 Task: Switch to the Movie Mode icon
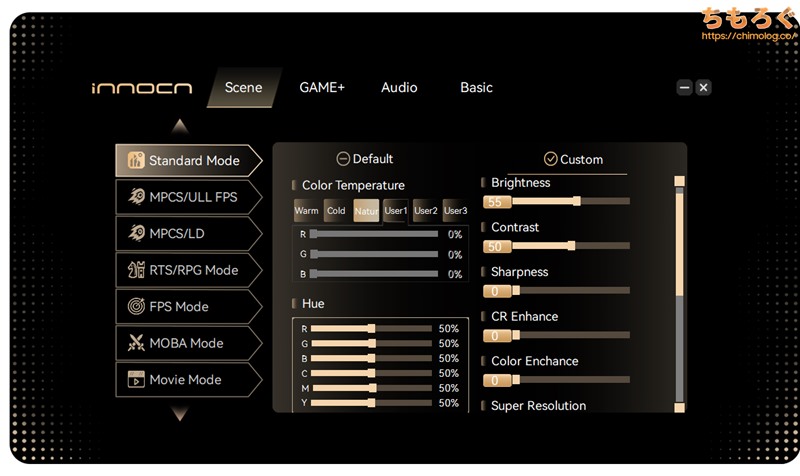coord(134,380)
